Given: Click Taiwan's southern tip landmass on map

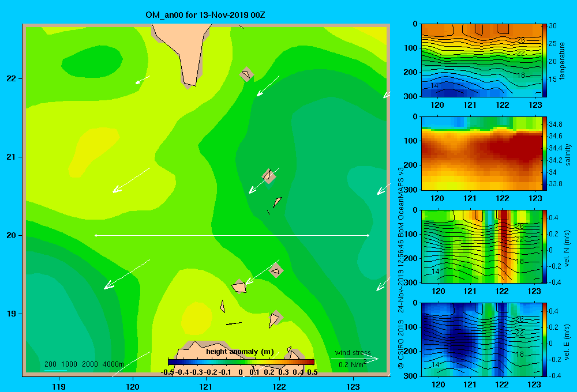Looking at the screenshot, I should coord(186,51).
